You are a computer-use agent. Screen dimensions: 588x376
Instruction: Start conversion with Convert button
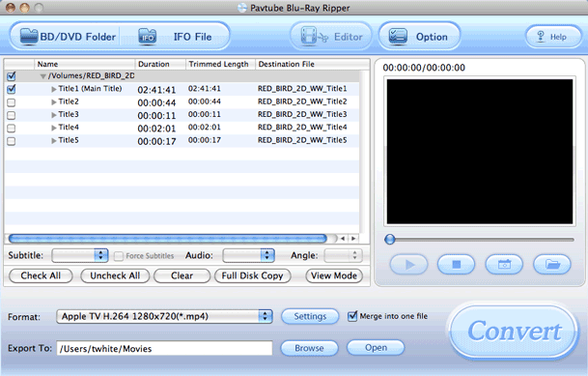pos(514,332)
